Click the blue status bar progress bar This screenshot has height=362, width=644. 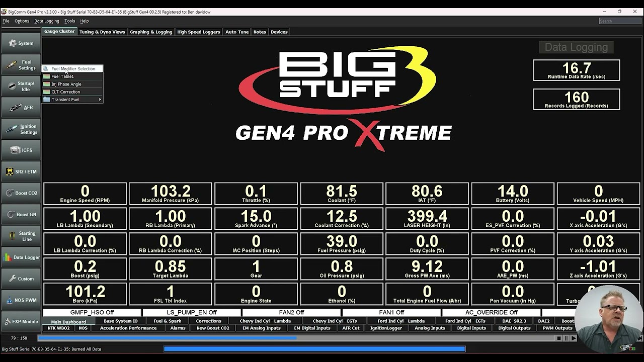coord(314,349)
